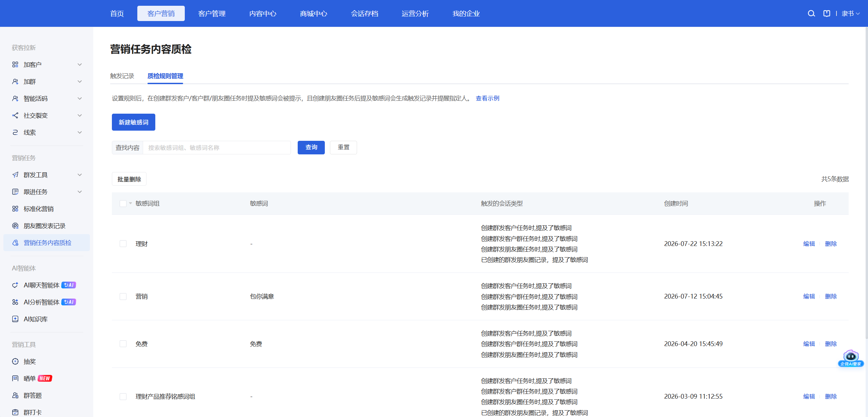Click the 群发工具 paper-plane icon
868x417 pixels.
[15, 175]
